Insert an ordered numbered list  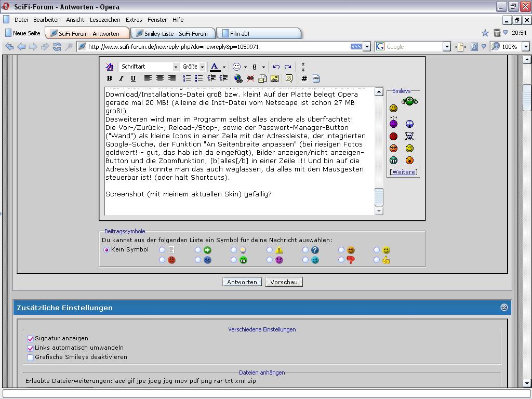pos(187,78)
